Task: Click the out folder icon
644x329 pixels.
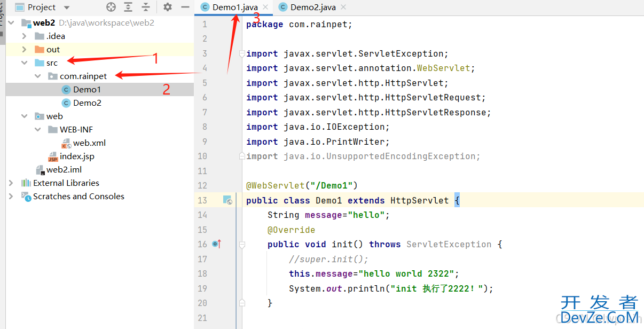Action: (x=40, y=50)
